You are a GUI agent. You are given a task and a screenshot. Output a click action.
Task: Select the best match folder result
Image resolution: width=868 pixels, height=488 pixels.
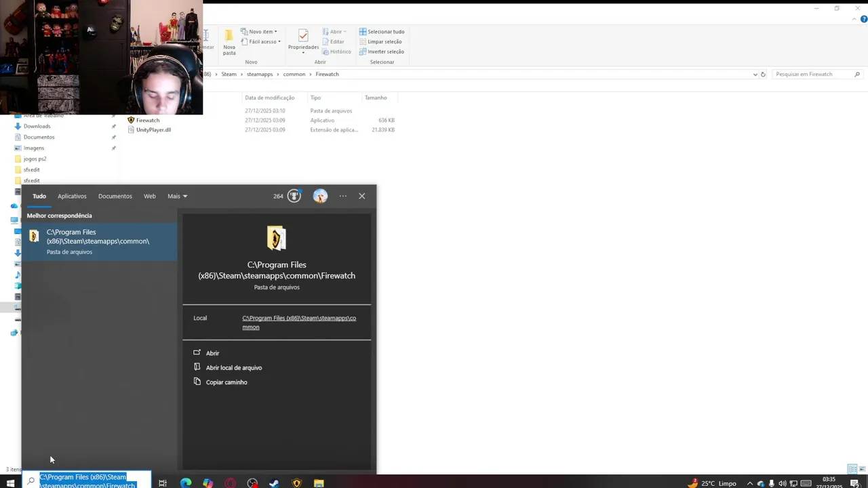point(100,242)
